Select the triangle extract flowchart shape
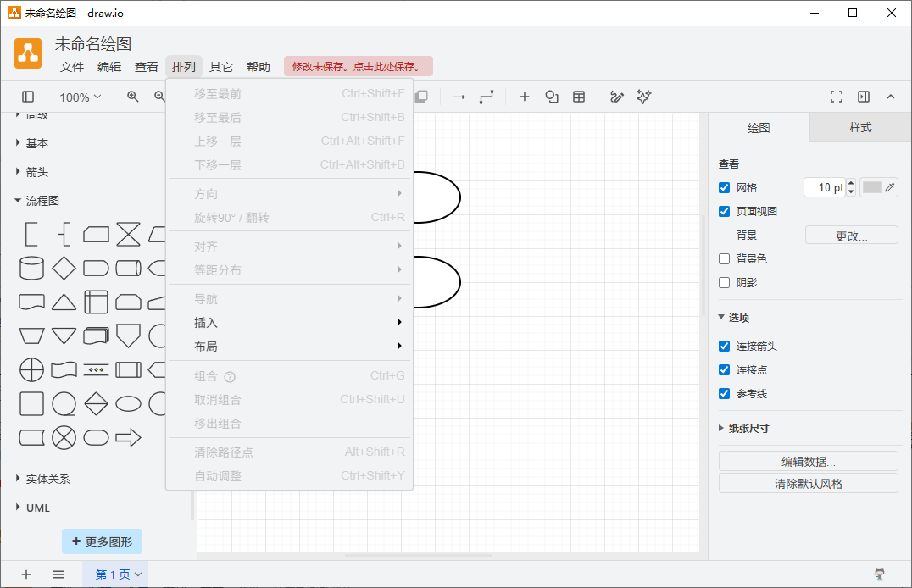 coord(64,302)
